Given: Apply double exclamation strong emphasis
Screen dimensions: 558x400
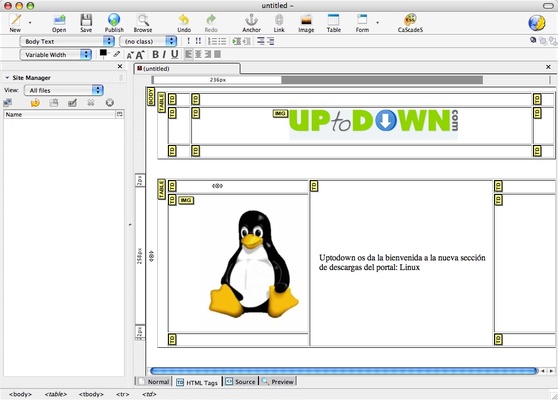Looking at the screenshot, I should [198, 41].
